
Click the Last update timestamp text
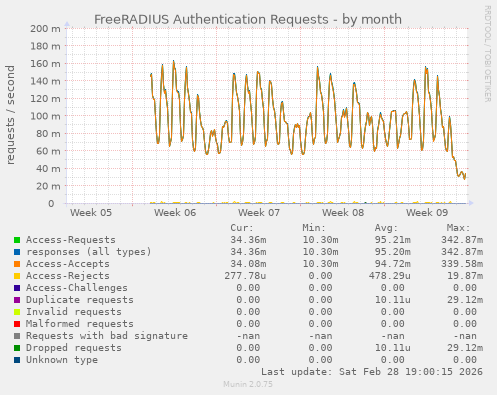tap(372, 372)
